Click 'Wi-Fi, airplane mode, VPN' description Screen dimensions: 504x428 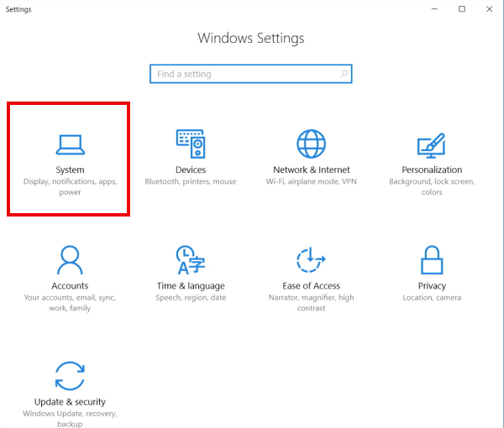(311, 181)
